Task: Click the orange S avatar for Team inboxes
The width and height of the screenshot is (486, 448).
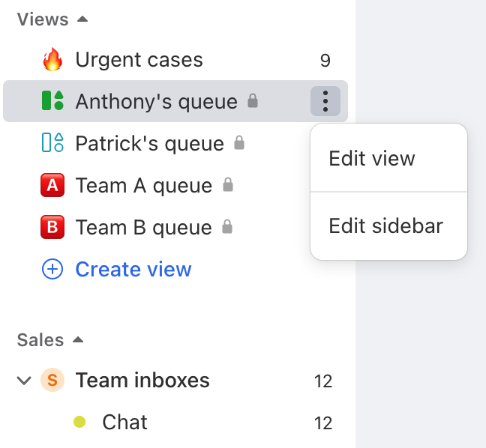Action: pyautogui.click(x=52, y=380)
